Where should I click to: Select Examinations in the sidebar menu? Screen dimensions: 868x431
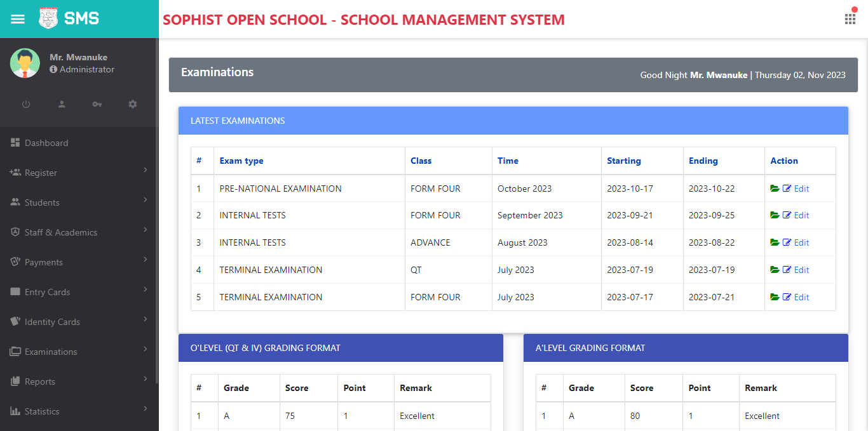(51, 352)
